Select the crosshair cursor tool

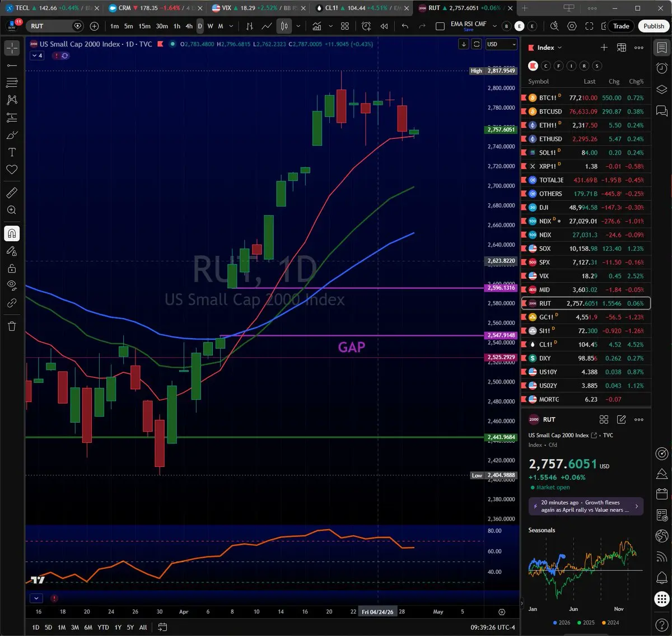(x=12, y=49)
